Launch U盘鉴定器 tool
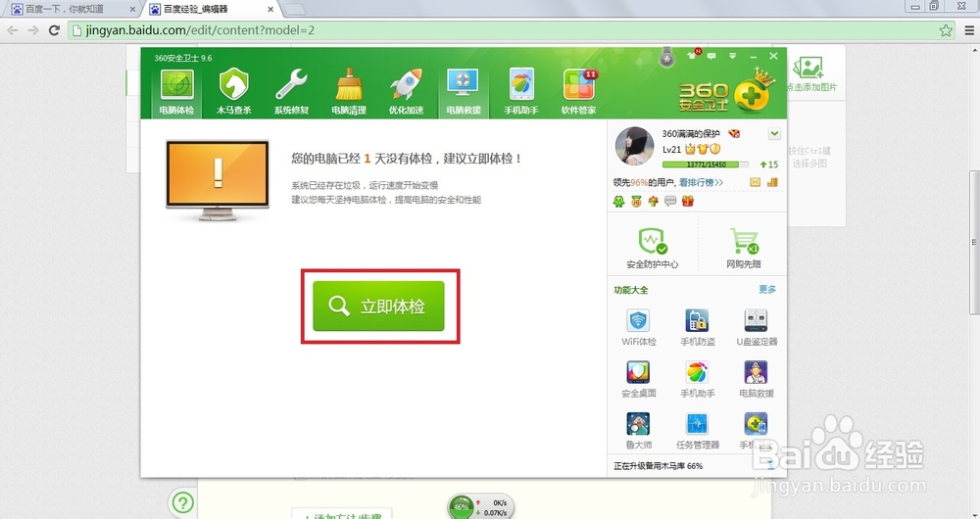This screenshot has width=980, height=519. [757, 327]
